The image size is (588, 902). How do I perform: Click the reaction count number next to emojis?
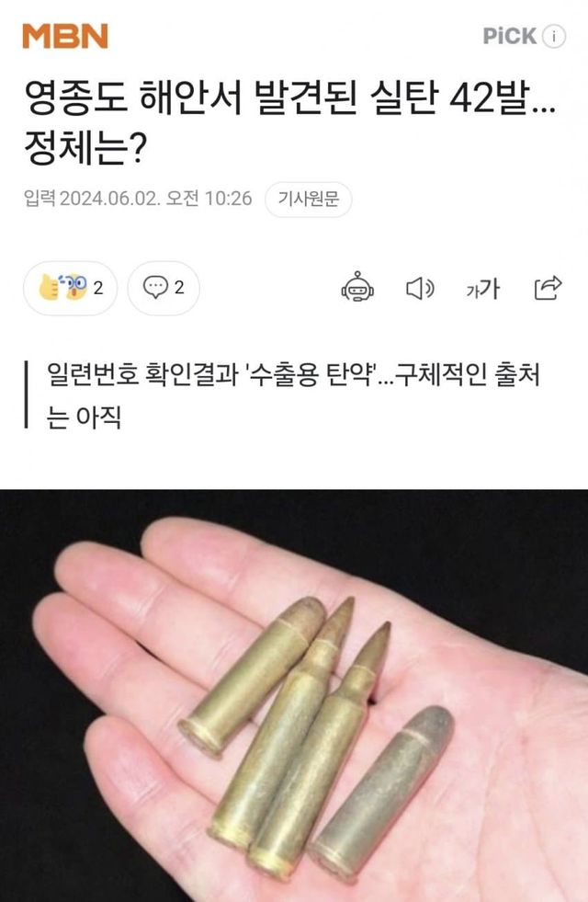coord(98,288)
